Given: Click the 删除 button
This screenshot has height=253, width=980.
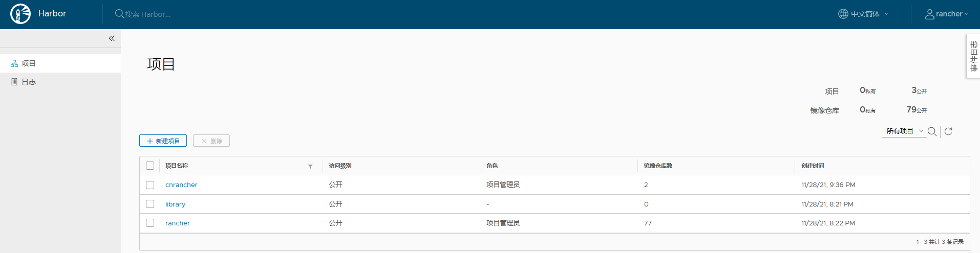Looking at the screenshot, I should click(211, 141).
